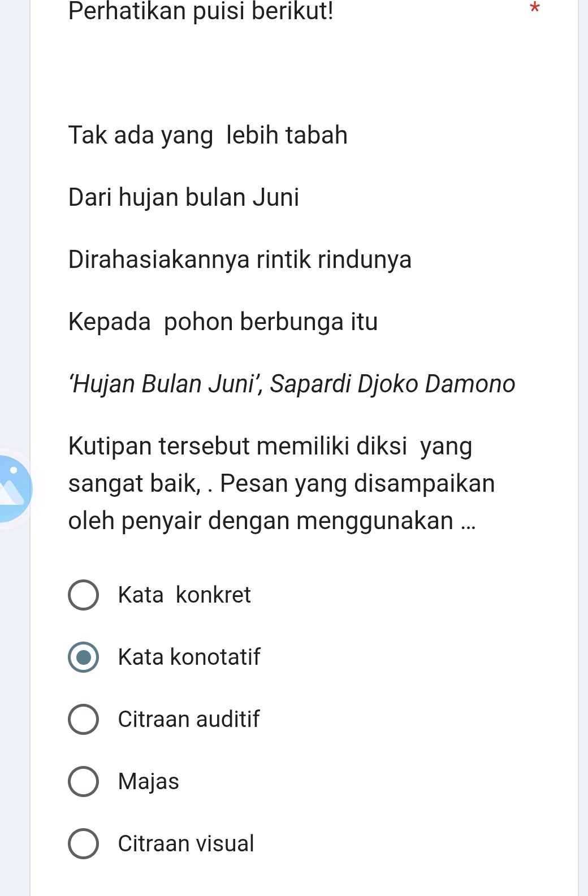Select the 'Majas' answer option

coord(83,781)
